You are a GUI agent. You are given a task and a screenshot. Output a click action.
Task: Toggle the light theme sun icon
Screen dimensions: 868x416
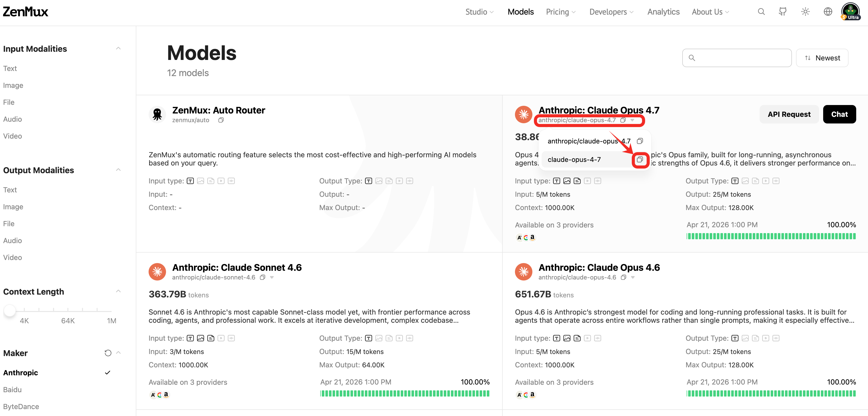pyautogui.click(x=805, y=12)
